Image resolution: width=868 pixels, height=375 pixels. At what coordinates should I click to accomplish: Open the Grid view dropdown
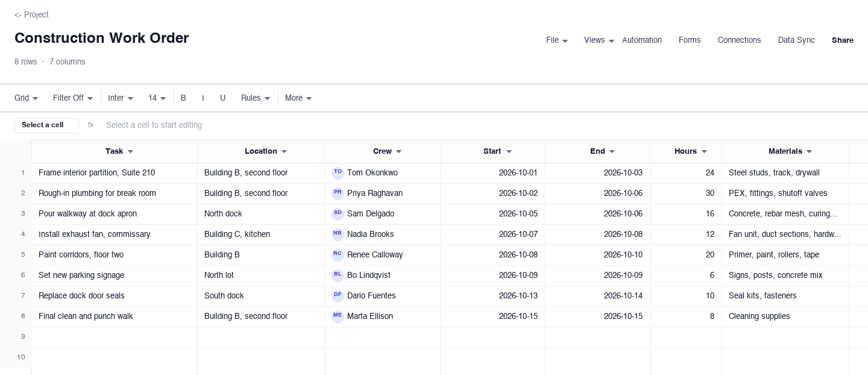pos(27,98)
